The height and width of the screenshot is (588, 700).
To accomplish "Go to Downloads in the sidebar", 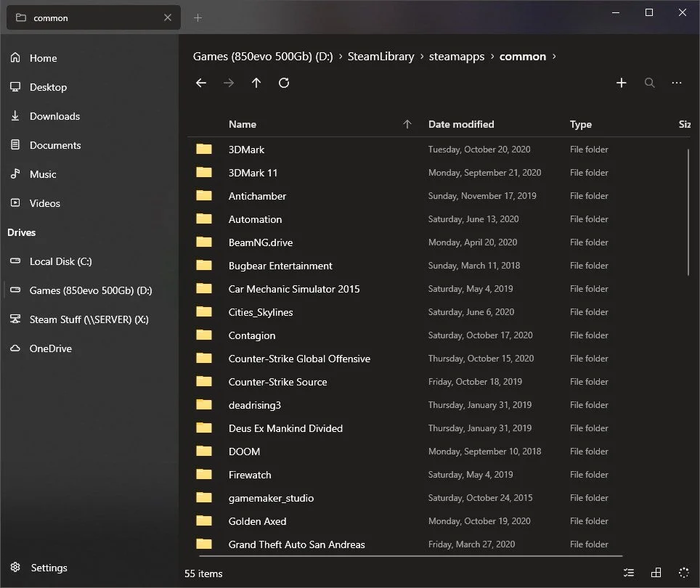I will pos(89,116).
